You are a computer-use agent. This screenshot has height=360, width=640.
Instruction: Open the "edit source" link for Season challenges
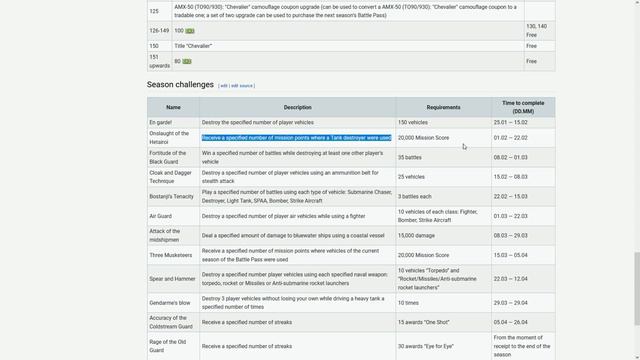(242, 86)
